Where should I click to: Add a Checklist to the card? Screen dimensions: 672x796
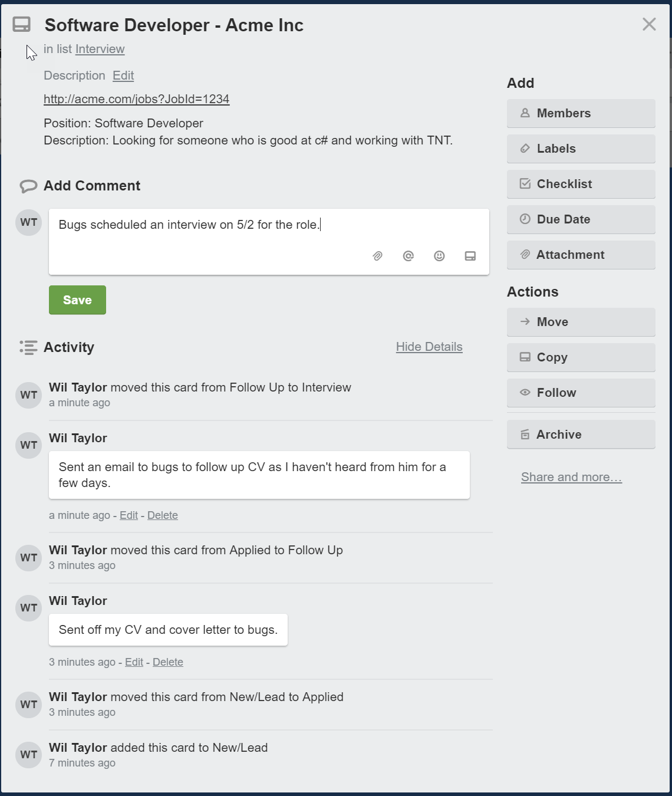[581, 184]
